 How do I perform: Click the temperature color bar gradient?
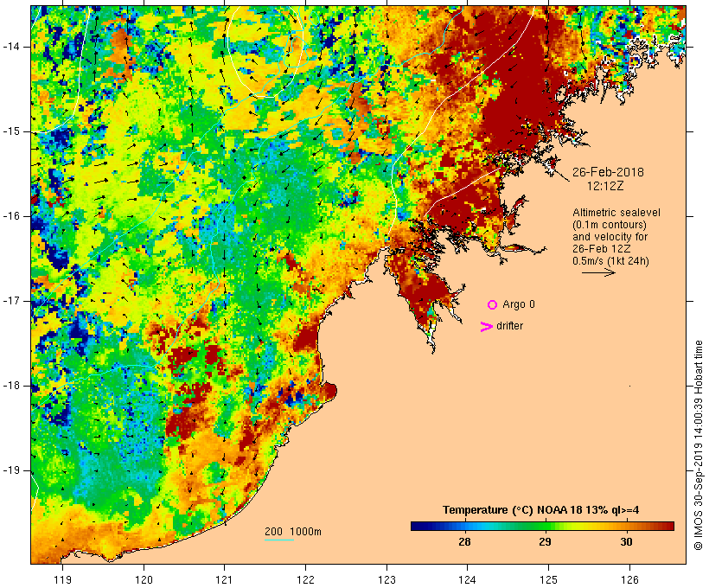[543, 526]
